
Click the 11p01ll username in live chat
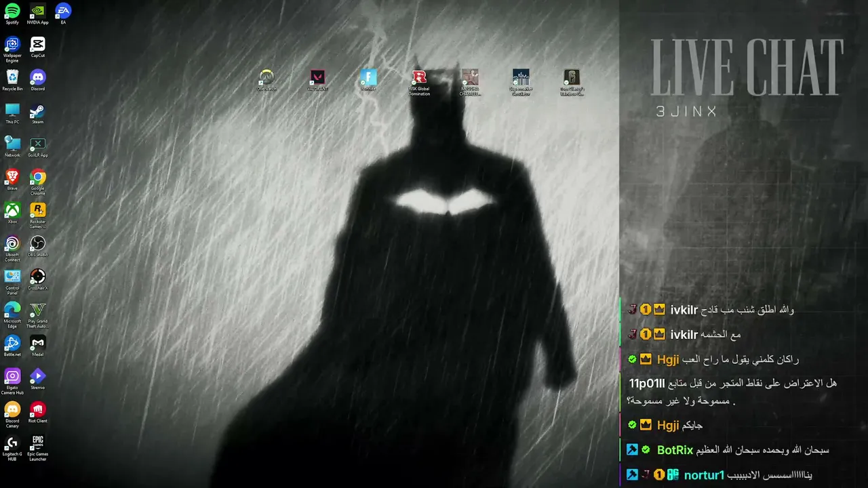click(647, 384)
